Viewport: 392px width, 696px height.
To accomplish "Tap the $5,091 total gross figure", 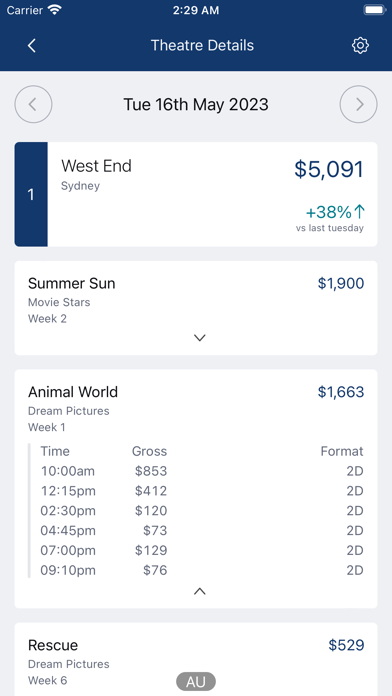I will click(x=329, y=170).
